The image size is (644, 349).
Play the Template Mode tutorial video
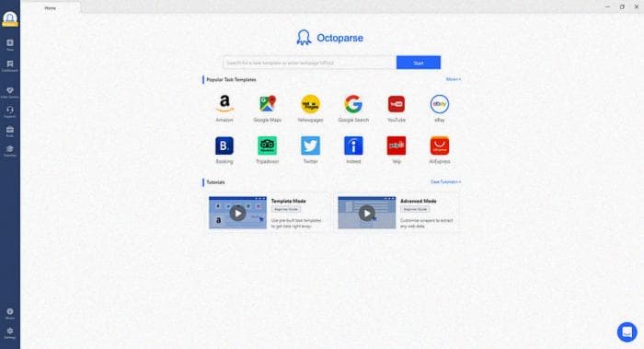pyautogui.click(x=237, y=213)
